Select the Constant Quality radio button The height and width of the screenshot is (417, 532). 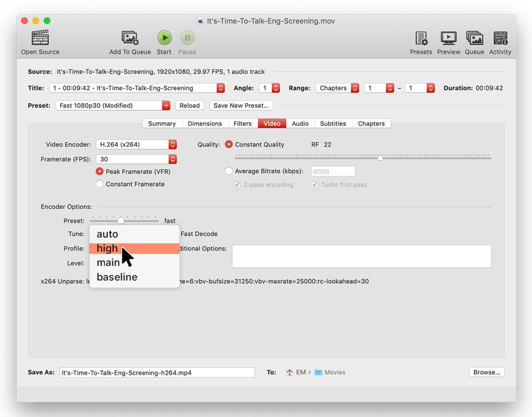coord(229,144)
